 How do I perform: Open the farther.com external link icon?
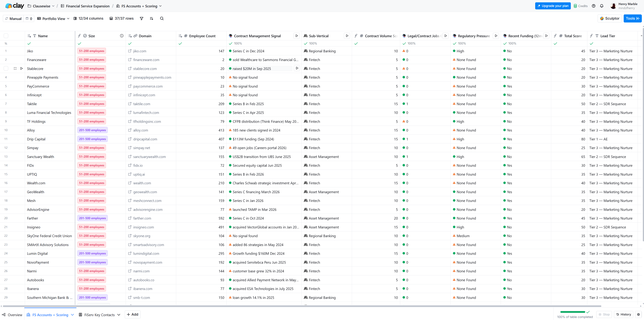click(130, 218)
